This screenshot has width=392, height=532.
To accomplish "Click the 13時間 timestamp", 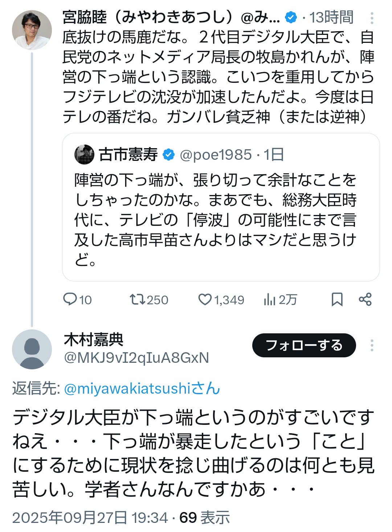I will (x=331, y=17).
